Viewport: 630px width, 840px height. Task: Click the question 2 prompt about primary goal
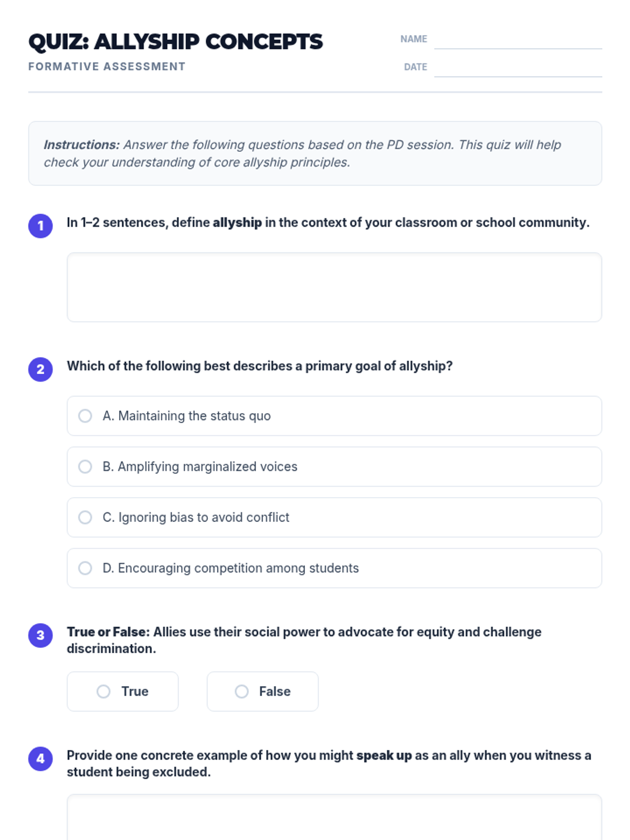pyautogui.click(x=259, y=366)
